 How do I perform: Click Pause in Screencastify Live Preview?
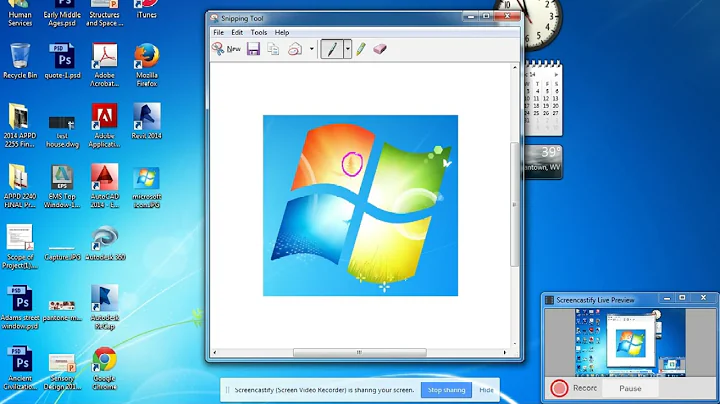click(630, 388)
